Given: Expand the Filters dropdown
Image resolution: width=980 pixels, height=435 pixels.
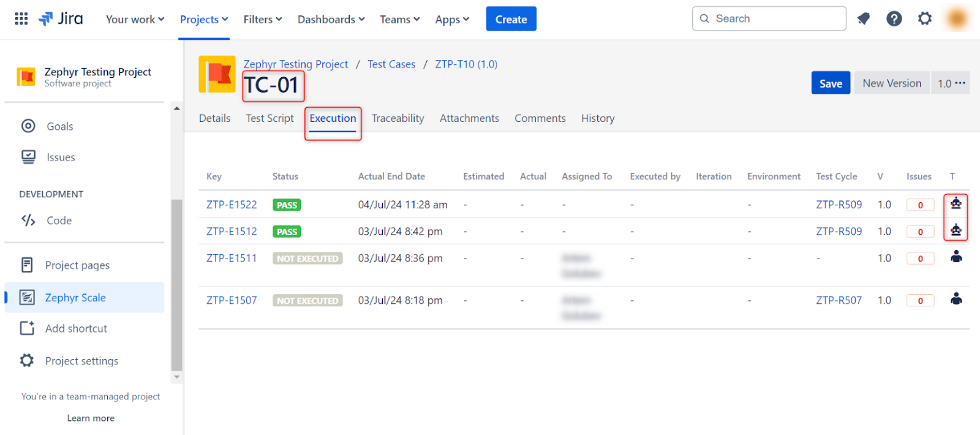Looking at the screenshot, I should [263, 19].
